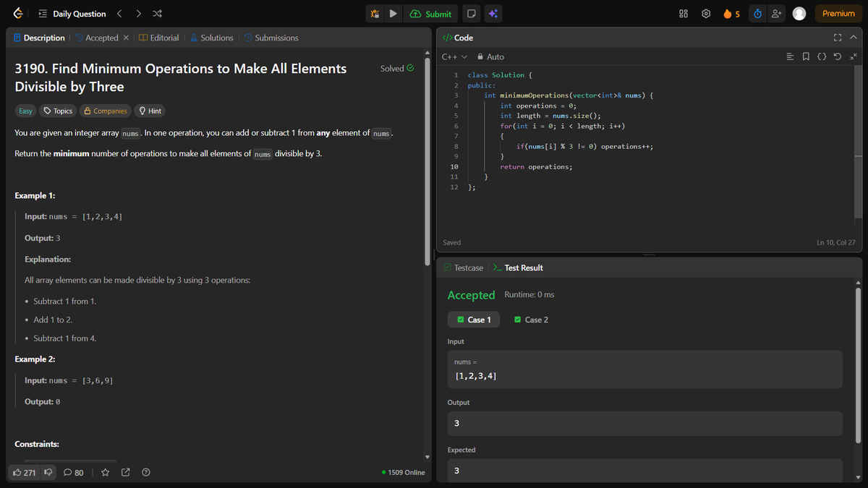Click the Ln 10, Col 27 status
The image size is (868, 488).
tap(835, 242)
